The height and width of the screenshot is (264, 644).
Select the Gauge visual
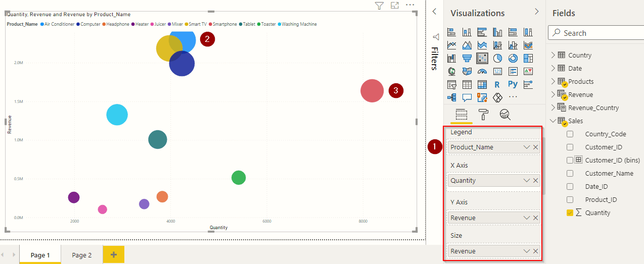pyautogui.click(x=482, y=71)
